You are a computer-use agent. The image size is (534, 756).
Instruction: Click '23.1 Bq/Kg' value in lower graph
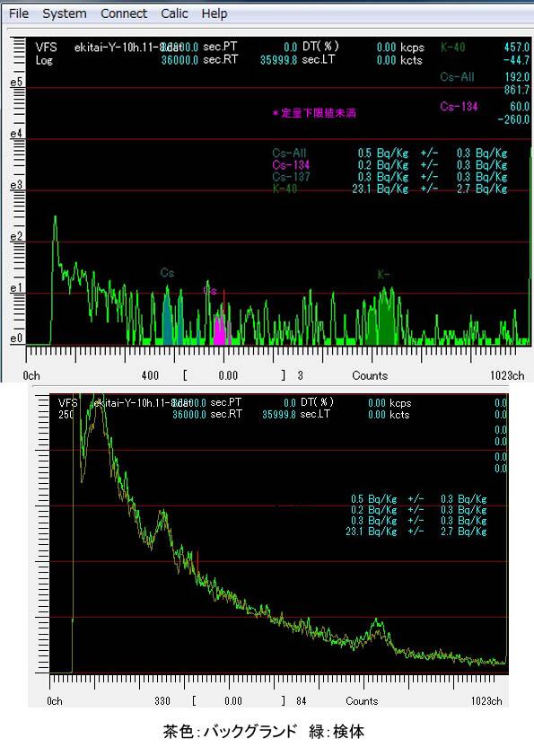(372, 532)
